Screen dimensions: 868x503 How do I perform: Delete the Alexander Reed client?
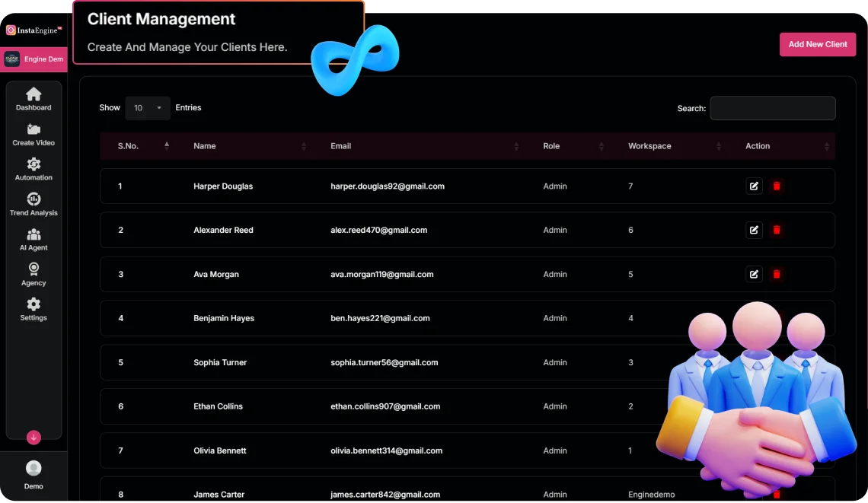(x=777, y=230)
